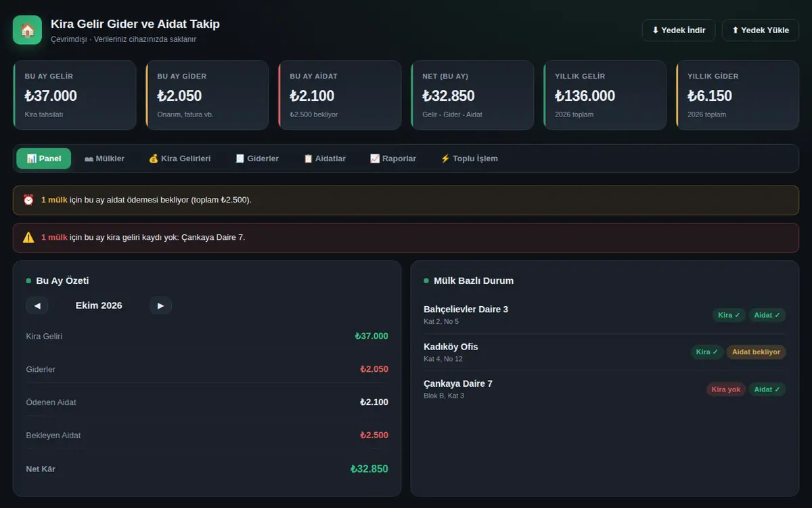812x508 pixels.
Task: Select the Bu Ay Aidat summary card
Action: [340, 96]
